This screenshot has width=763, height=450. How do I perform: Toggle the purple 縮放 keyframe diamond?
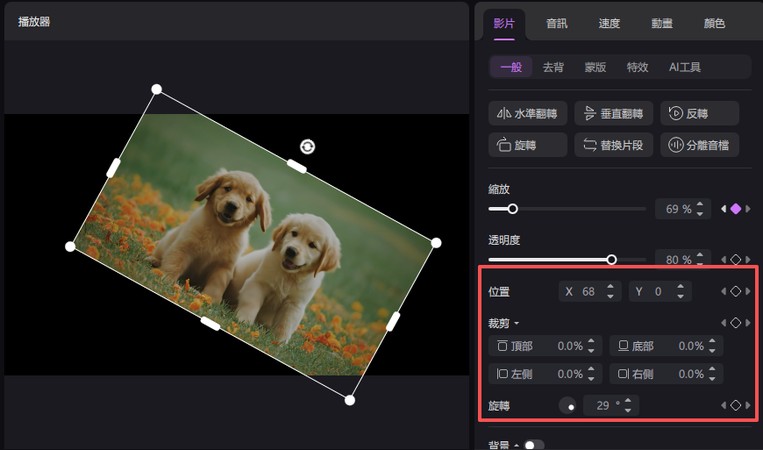coord(736,209)
